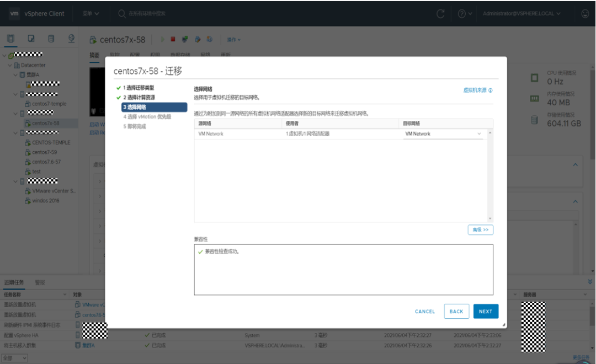Image resolution: width=596 pixels, height=364 pixels.
Task: Select VMware vCenter S... VM in tree
Action: [54, 191]
